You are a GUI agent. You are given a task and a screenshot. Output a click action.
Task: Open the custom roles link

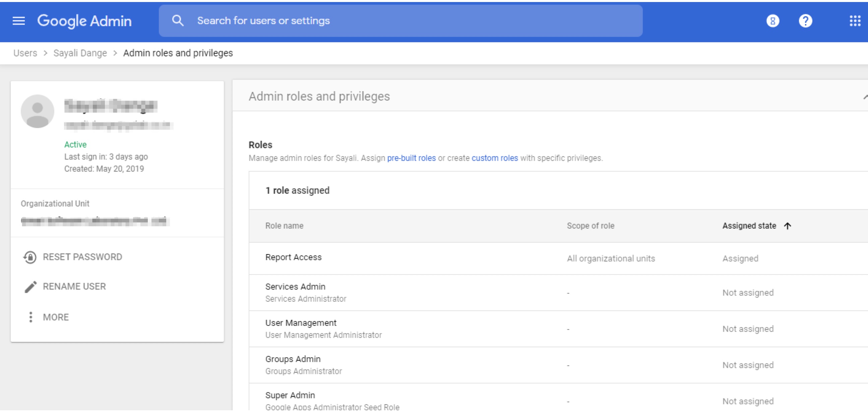tap(494, 158)
